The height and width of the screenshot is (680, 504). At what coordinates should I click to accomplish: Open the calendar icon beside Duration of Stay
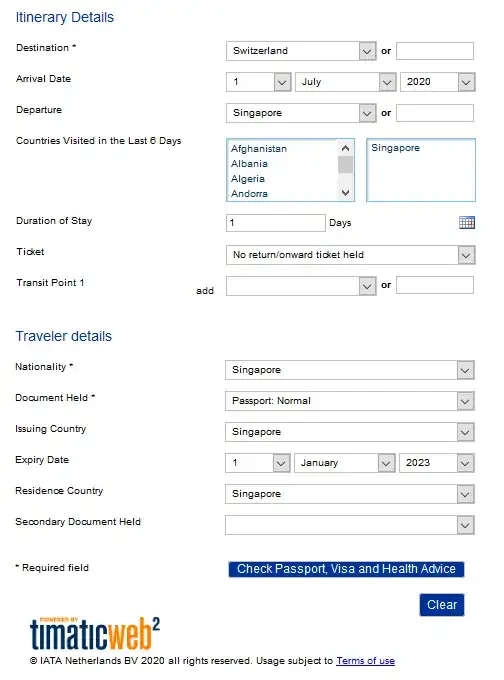coord(467,222)
